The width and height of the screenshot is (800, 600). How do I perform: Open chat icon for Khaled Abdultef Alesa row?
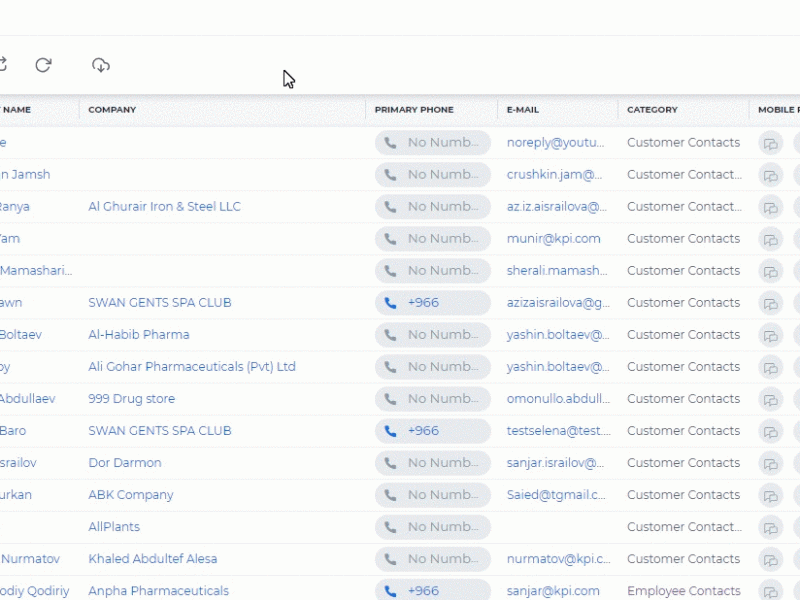pos(770,560)
